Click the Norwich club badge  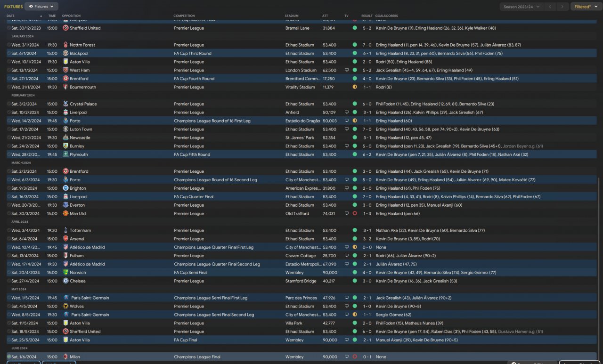coord(65,273)
